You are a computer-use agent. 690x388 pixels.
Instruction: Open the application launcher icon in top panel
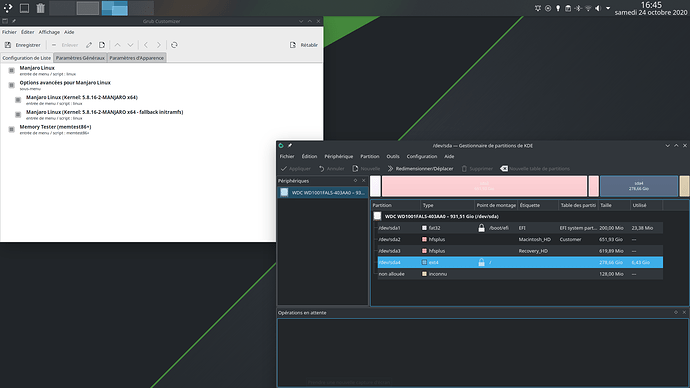[8, 8]
